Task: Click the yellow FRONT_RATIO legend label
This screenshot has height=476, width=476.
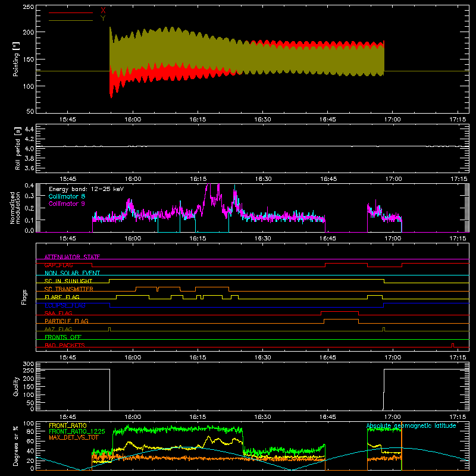Action: pos(68,425)
